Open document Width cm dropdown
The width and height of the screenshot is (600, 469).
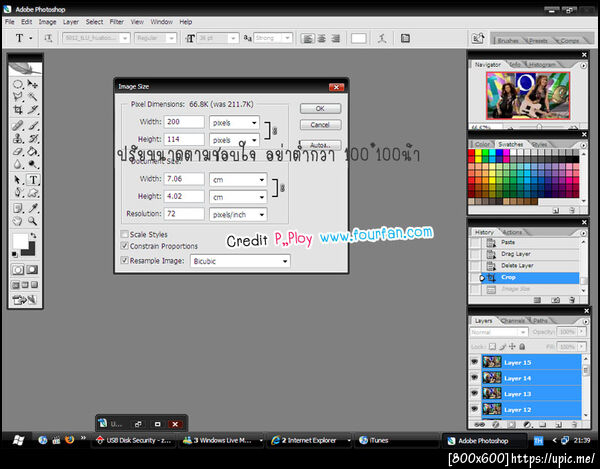[x=238, y=179]
